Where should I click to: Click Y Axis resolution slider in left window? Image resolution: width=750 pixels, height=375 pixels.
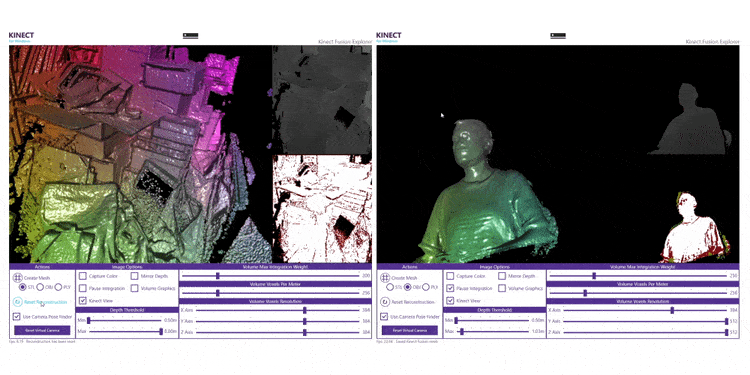click(277, 321)
